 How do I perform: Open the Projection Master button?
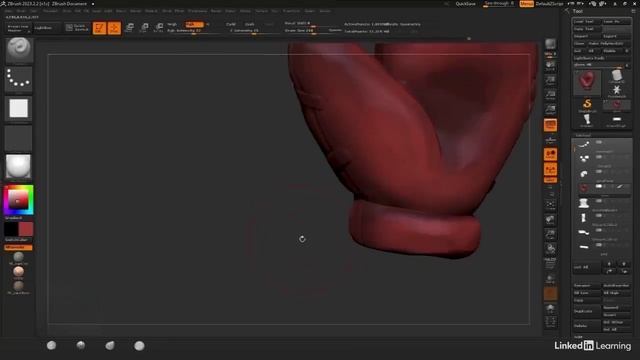[18, 28]
